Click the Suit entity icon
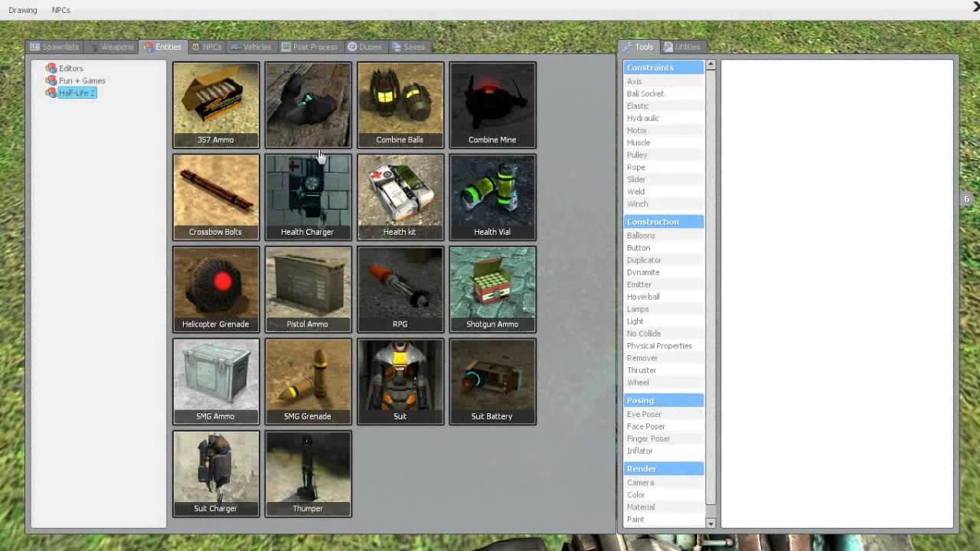 (400, 381)
